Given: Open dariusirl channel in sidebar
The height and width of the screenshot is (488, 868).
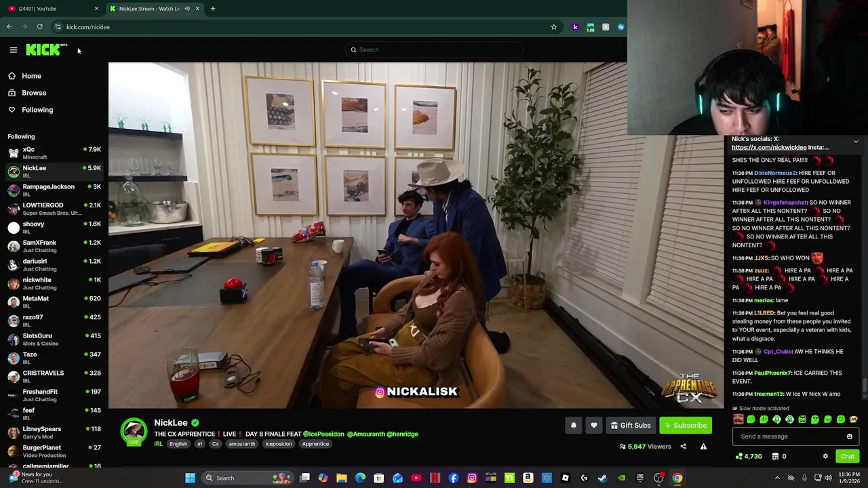Looking at the screenshot, I should tap(54, 264).
